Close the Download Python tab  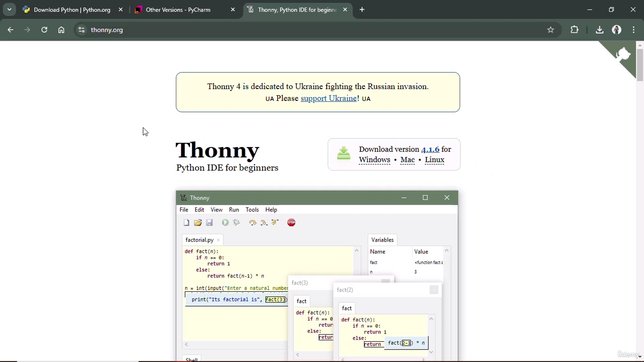click(121, 10)
